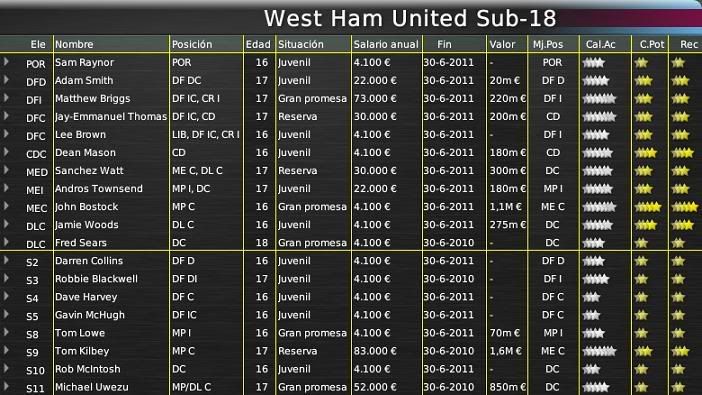Click Jamie Woods' recommendation stars

[682, 225]
